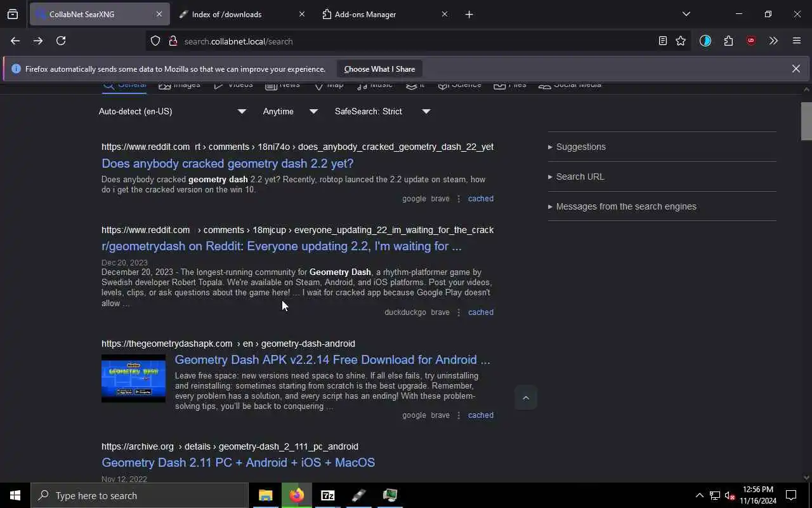The image size is (812, 508).
Task: Go forward with the browser forward arrow
Action: pyautogui.click(x=38, y=41)
